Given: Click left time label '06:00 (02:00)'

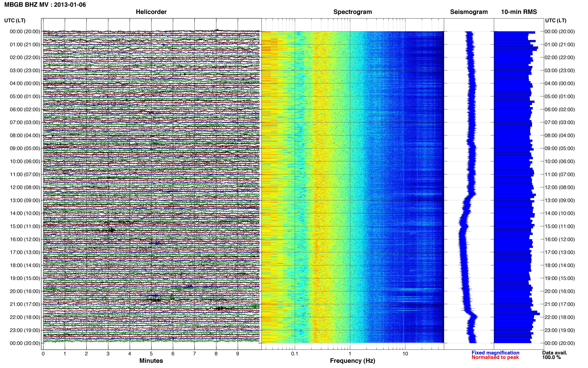Looking at the screenshot, I should [25, 110].
